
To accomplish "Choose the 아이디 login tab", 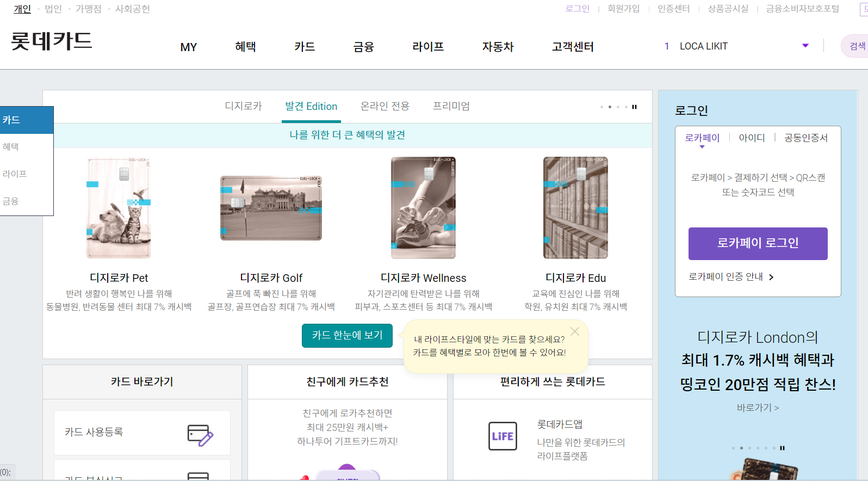I will (752, 138).
